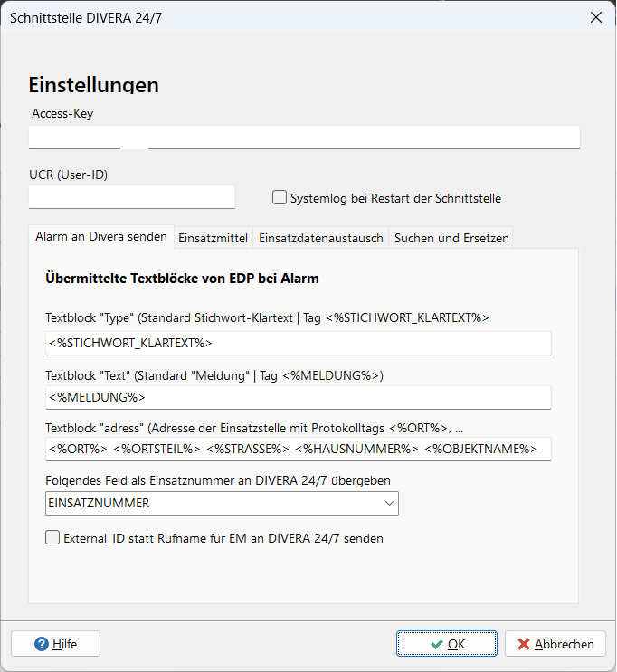This screenshot has width=617, height=672.
Task: Toggle External_ID statt Rufname checkbox
Action: pos(52,537)
